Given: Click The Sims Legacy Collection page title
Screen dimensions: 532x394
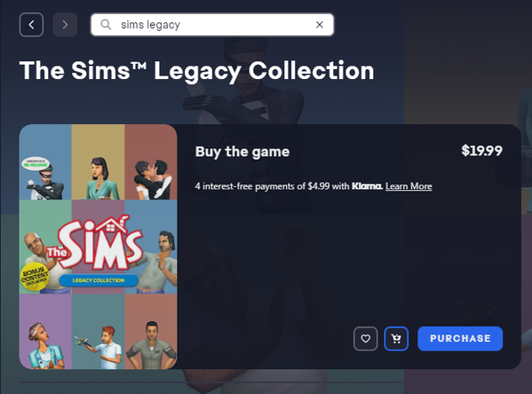Looking at the screenshot, I should coord(197,71).
